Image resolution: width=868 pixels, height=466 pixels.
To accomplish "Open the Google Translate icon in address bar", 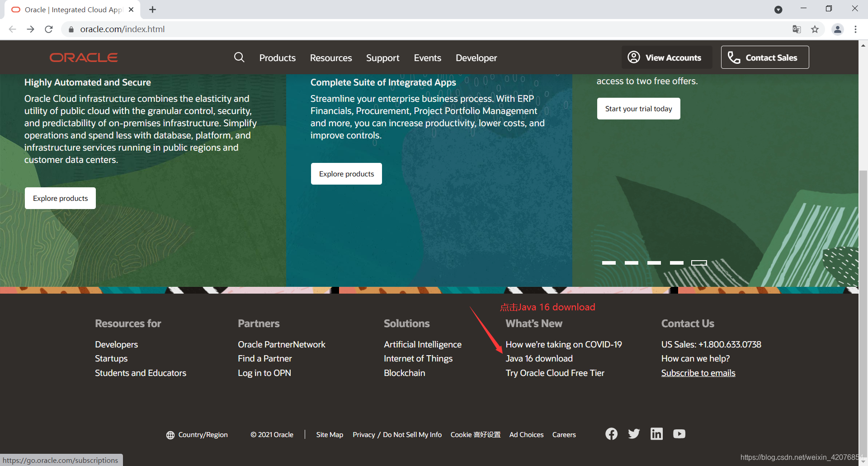I will (797, 29).
